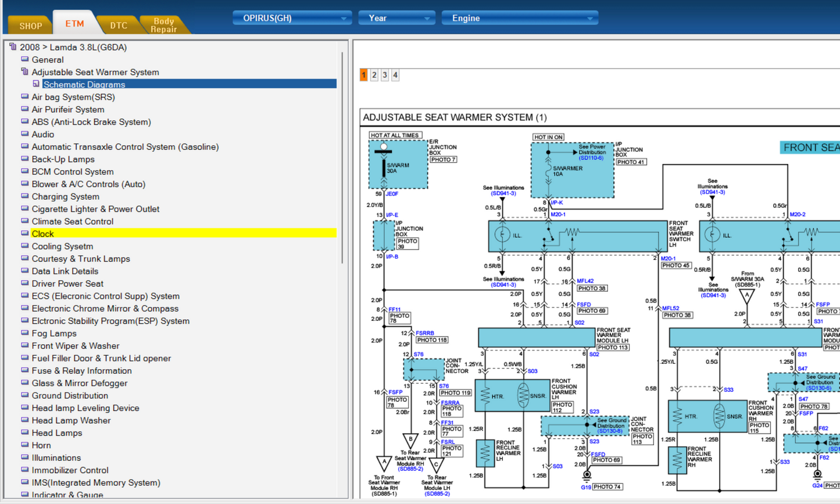Follow the SD885-2 link under Rear Seat Warmer Module RH
Screen dimensions: 840x504
point(410,469)
